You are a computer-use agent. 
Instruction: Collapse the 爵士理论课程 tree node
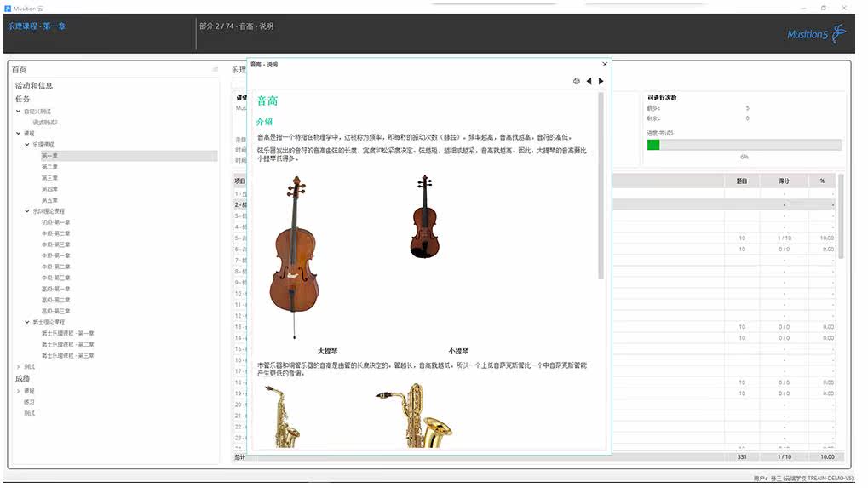pos(27,322)
